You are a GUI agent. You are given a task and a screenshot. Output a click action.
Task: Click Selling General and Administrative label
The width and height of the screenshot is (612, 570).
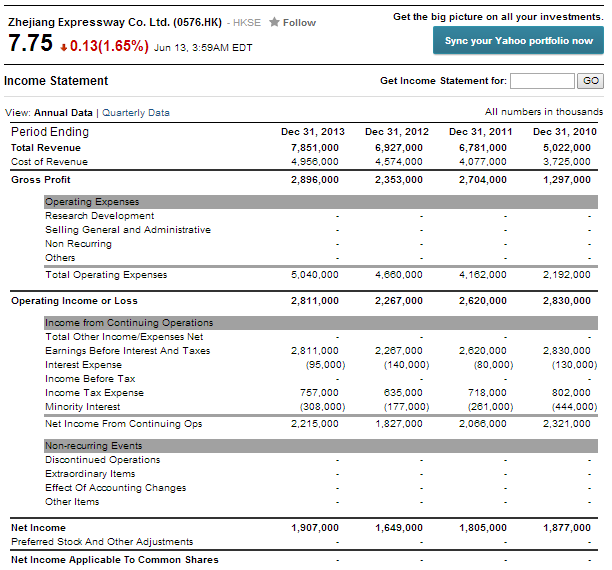click(128, 230)
